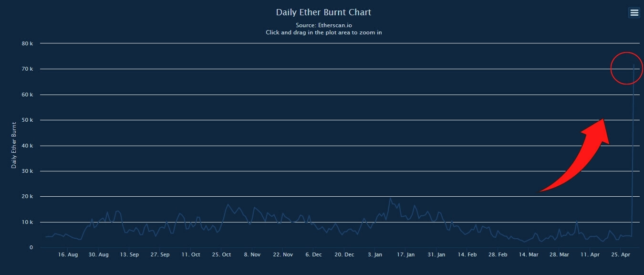Viewport: 644px width, 275px height.
Task: Select the 25. Oct x-axis date label
Action: [221, 255]
